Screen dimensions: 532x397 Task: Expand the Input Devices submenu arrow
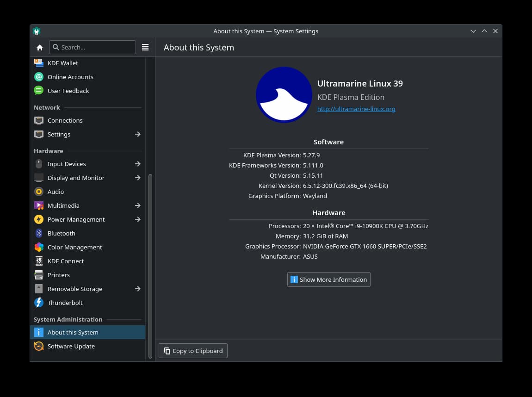click(x=137, y=164)
